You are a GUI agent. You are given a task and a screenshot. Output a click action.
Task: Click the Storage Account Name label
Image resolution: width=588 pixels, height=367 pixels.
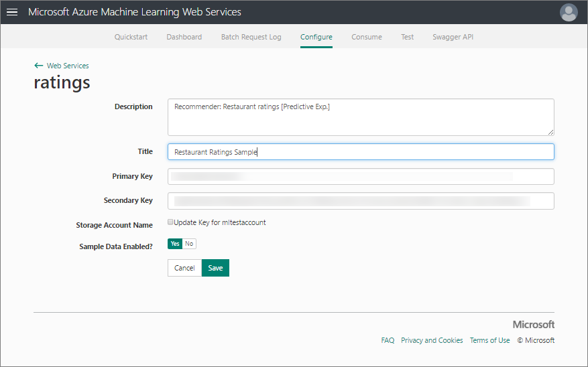coord(115,225)
